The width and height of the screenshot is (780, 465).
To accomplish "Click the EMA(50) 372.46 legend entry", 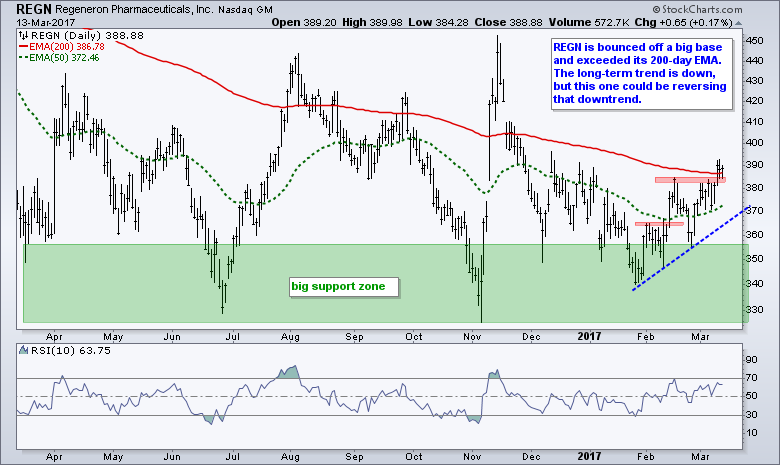I will click(64, 58).
